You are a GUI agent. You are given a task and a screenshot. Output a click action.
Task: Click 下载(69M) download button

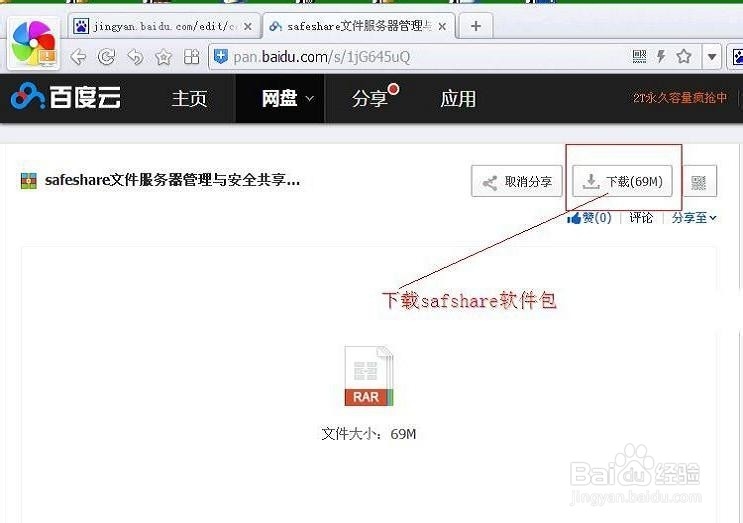622,181
